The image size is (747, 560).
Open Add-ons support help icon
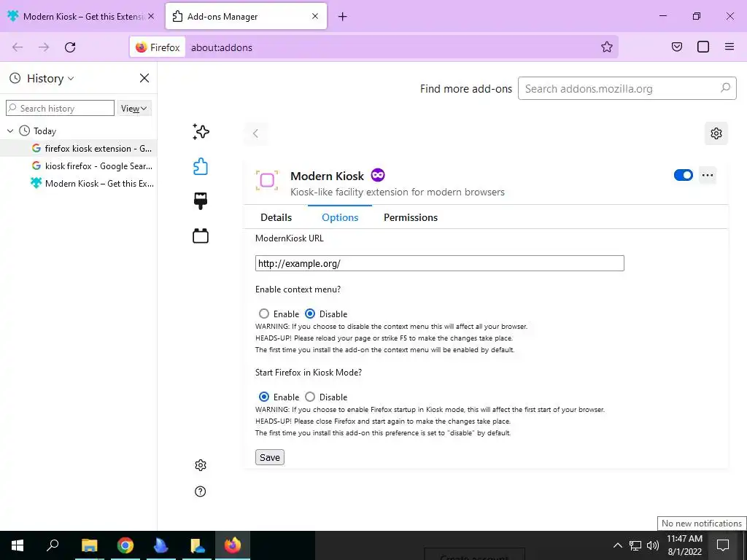click(x=201, y=491)
